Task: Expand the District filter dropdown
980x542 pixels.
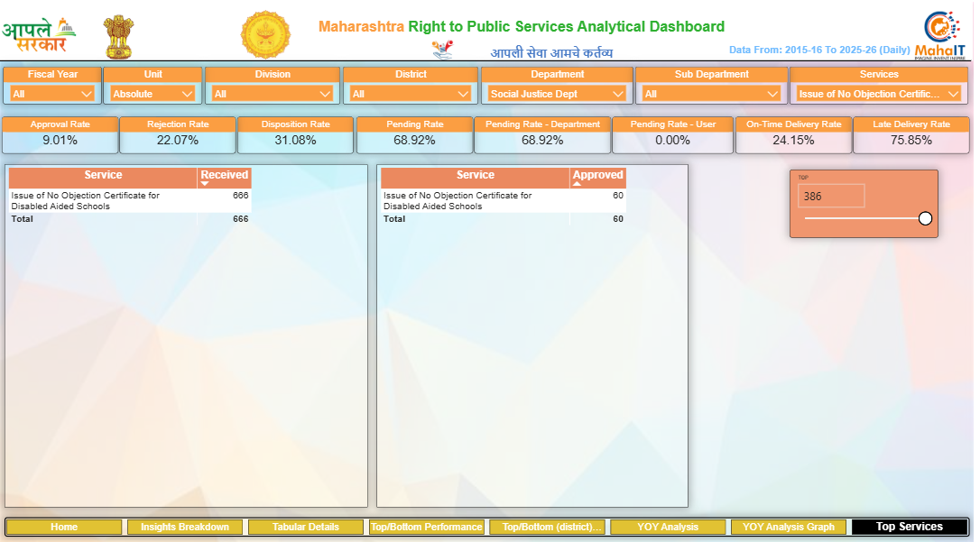Action: [411, 94]
